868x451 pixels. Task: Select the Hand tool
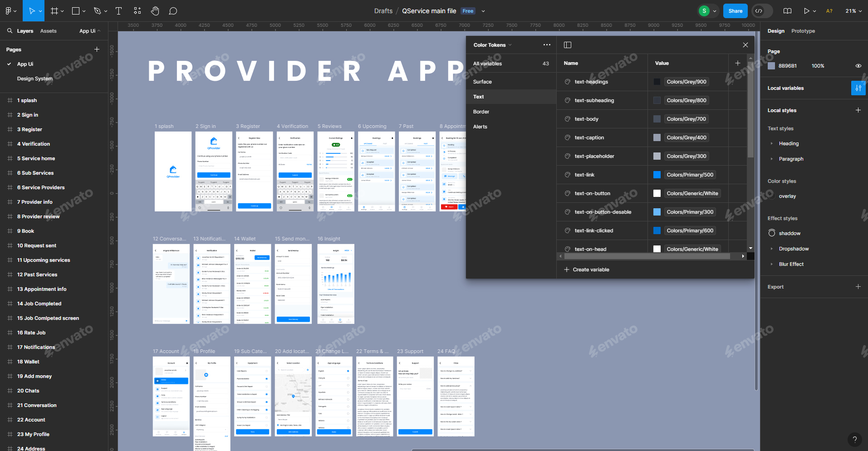[155, 10]
